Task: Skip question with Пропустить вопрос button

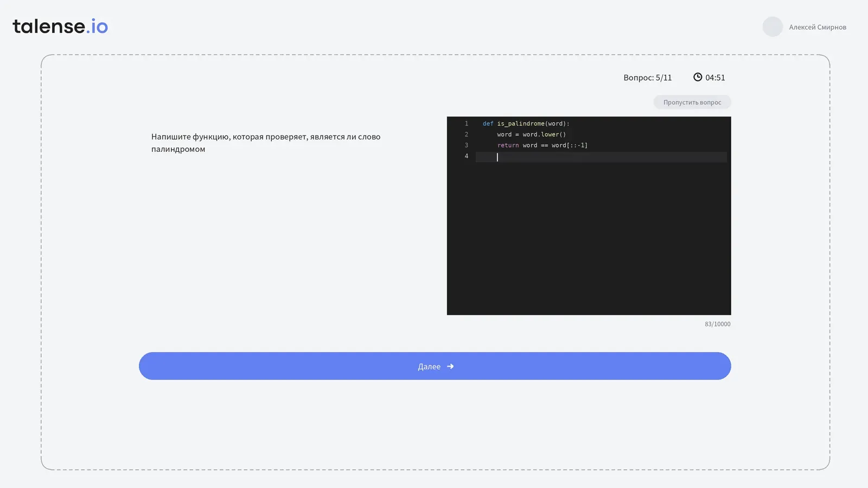Action: pos(692,102)
